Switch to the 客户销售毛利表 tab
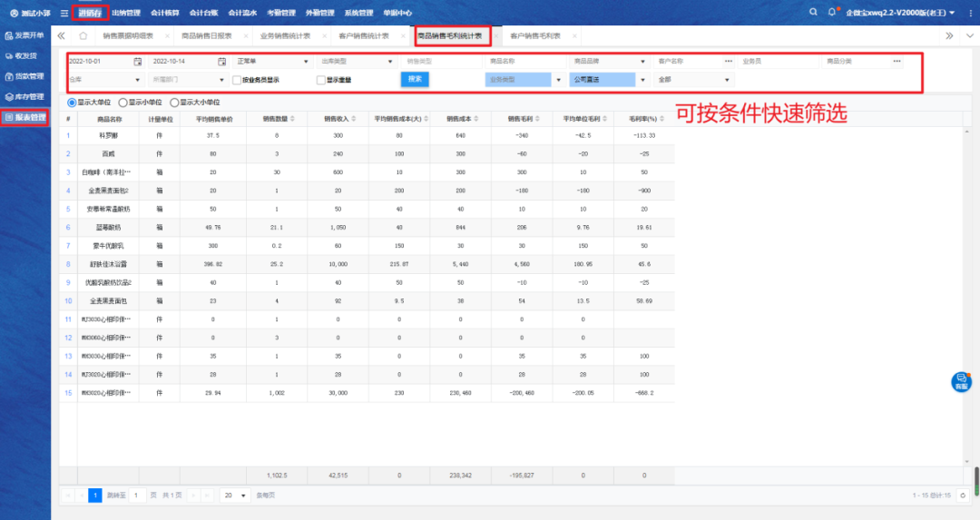This screenshot has height=520, width=980. [534, 35]
